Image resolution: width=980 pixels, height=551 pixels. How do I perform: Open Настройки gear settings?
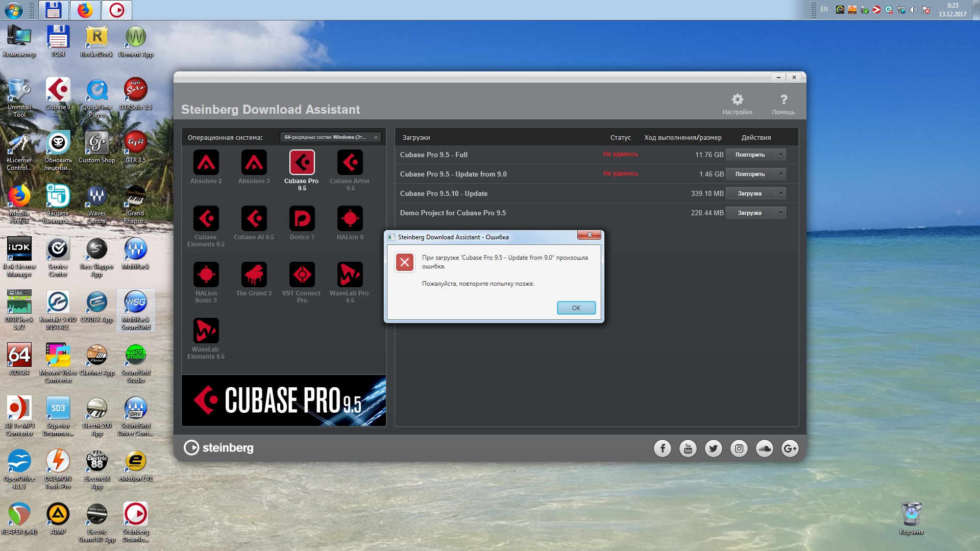click(737, 100)
